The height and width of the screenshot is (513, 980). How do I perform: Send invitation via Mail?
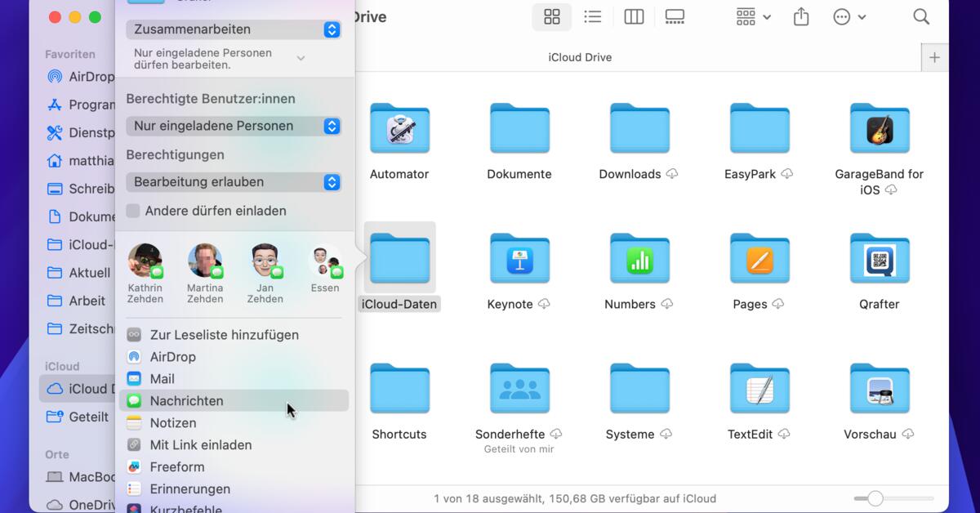click(x=163, y=378)
